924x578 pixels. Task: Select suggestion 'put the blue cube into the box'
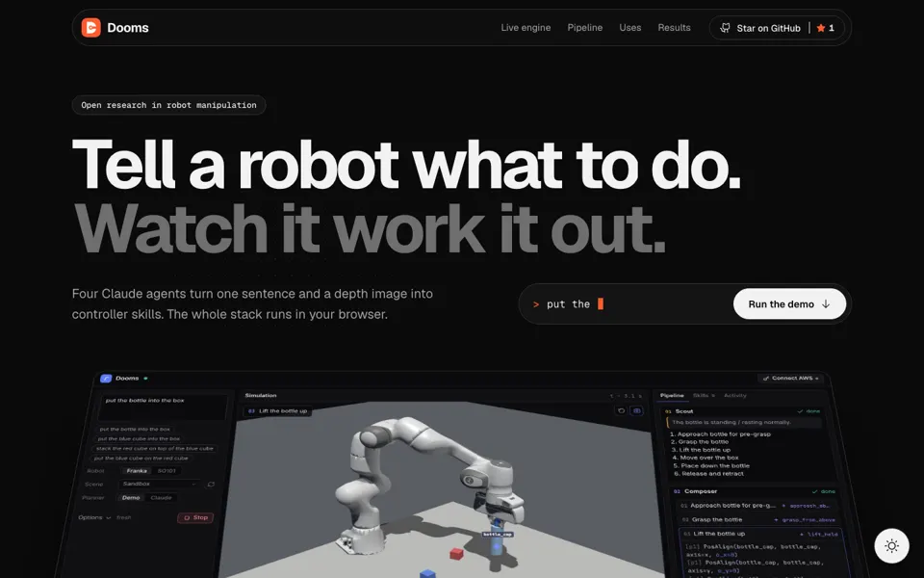(139, 439)
